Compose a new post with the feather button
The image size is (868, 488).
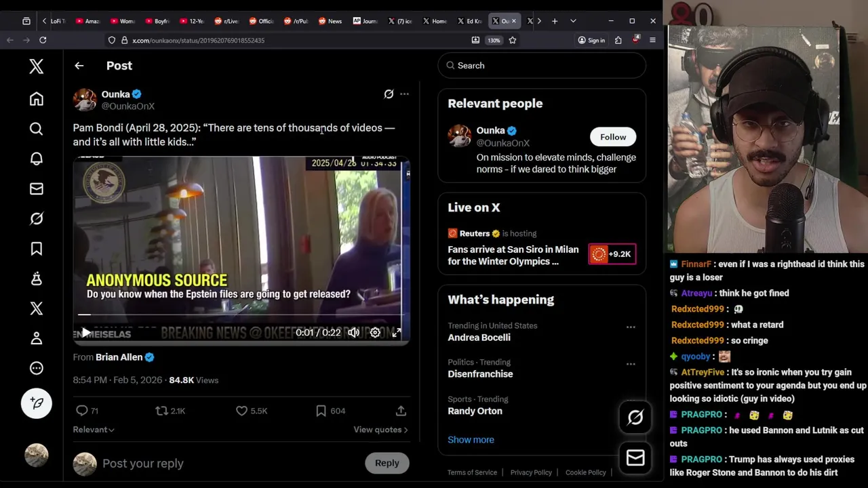37,403
